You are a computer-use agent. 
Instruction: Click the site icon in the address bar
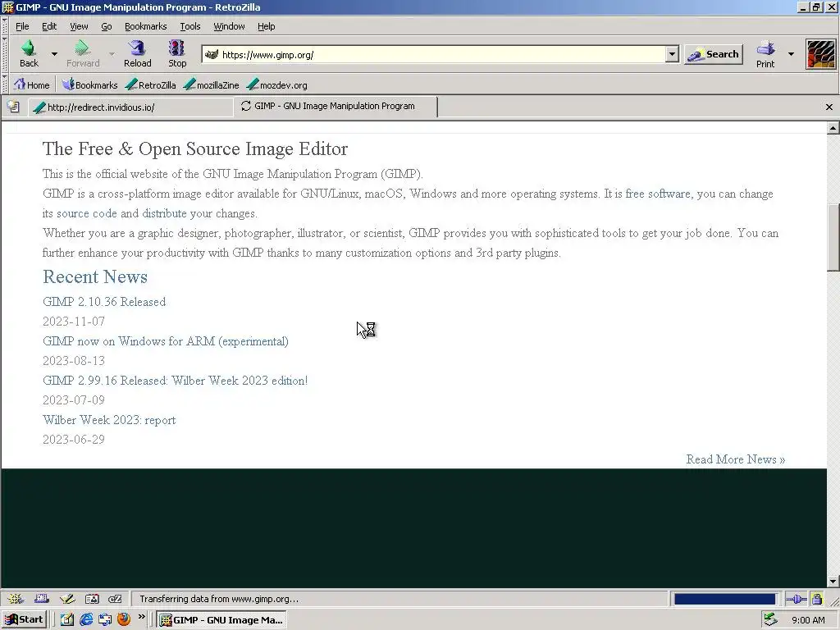[x=212, y=54]
